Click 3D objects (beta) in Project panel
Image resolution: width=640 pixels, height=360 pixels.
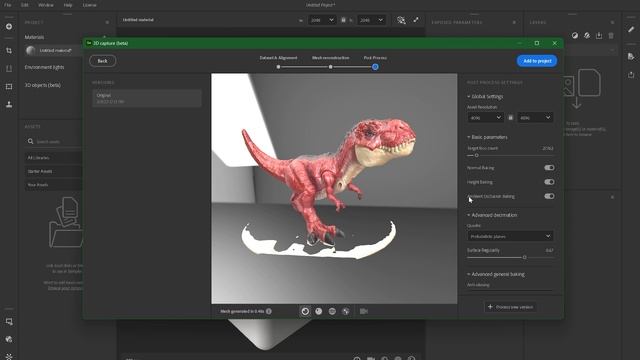pos(42,85)
